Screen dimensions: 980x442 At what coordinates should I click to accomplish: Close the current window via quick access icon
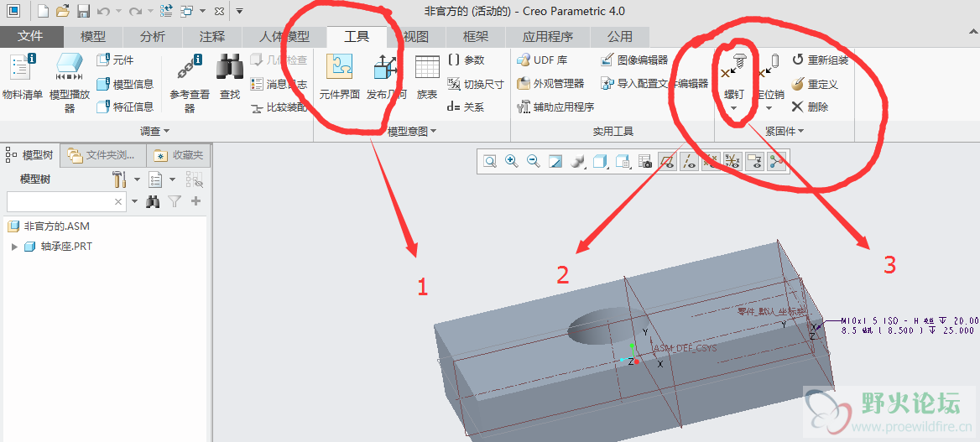pos(218,11)
